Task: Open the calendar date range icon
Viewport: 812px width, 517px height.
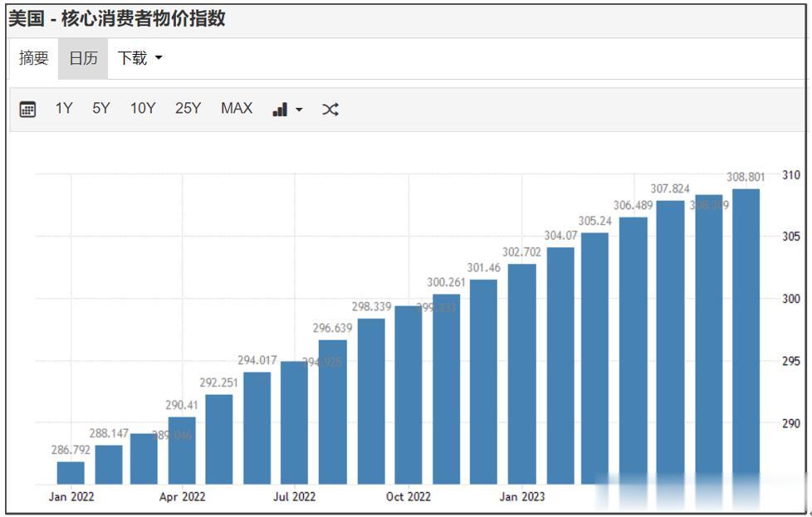Action: pyautogui.click(x=27, y=110)
